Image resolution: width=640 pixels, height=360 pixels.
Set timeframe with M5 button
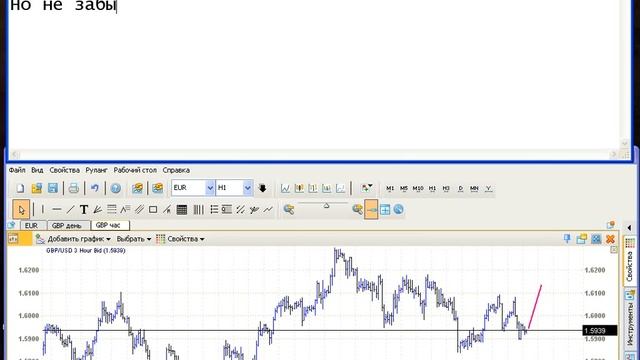tap(404, 188)
